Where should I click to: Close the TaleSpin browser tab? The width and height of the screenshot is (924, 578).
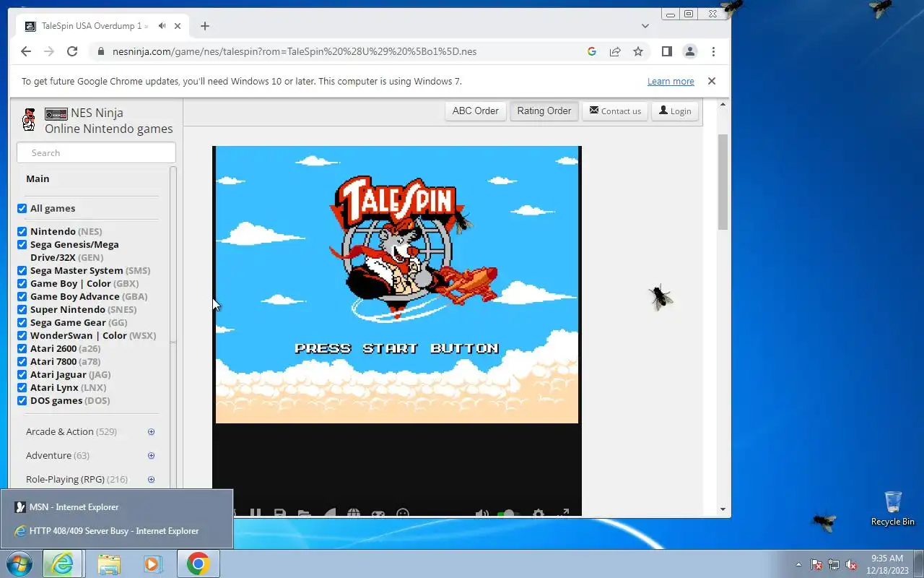(178, 26)
